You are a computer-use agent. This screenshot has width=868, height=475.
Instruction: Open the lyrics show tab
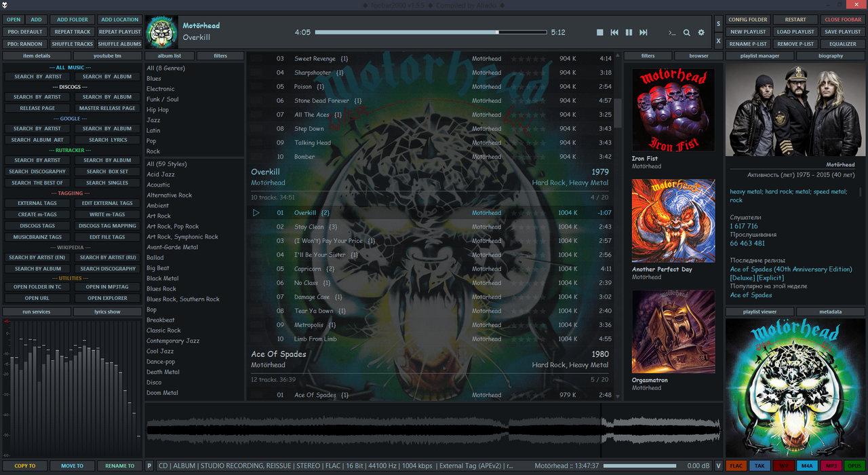point(107,312)
